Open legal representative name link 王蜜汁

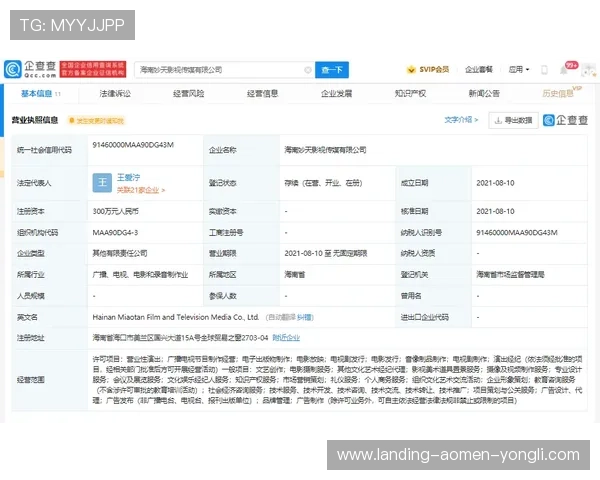(x=129, y=177)
